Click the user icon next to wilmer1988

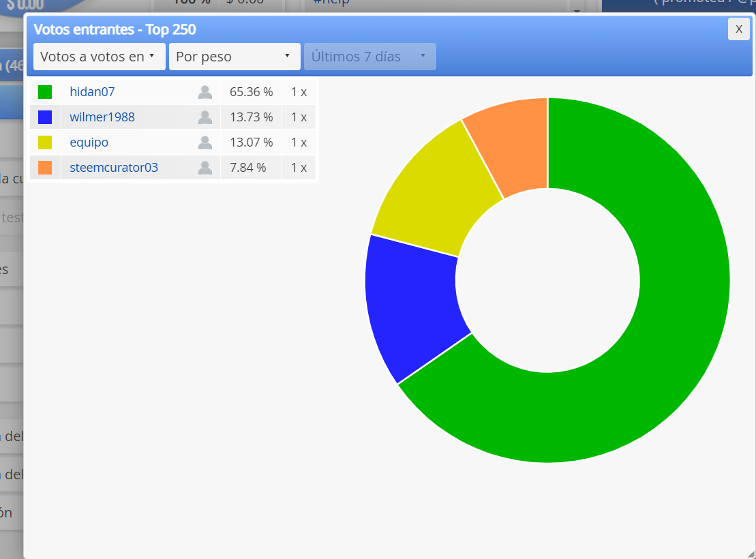[205, 117]
